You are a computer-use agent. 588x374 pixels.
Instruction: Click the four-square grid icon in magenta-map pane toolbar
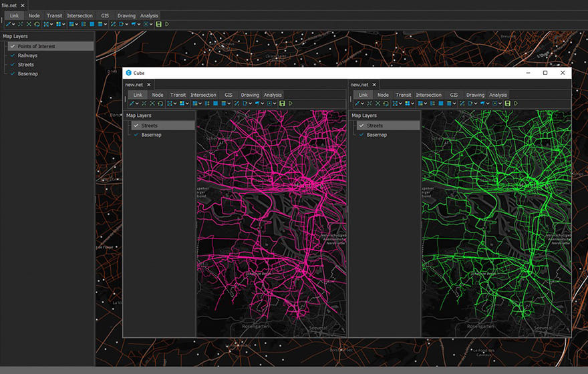(x=182, y=103)
